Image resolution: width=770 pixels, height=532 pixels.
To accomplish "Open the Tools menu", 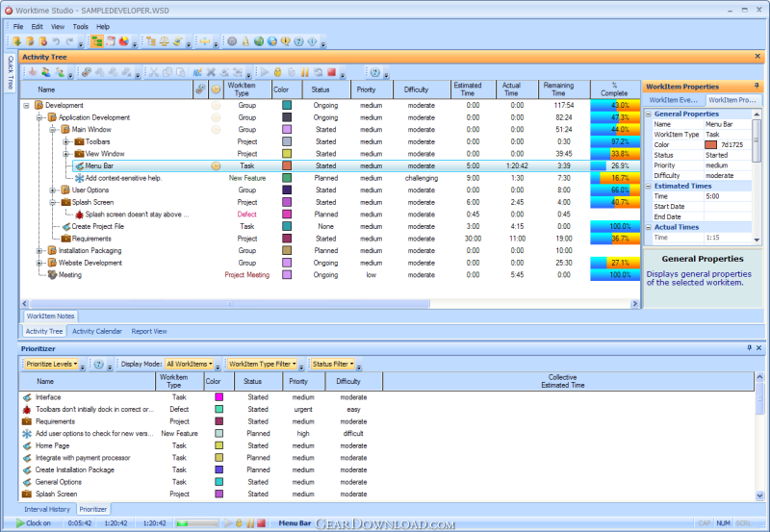I will pos(81,27).
